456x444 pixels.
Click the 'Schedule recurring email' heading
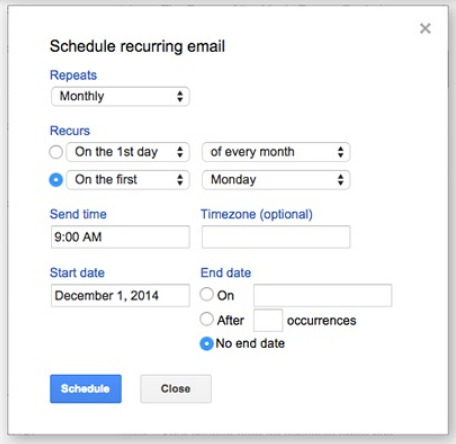137,46
